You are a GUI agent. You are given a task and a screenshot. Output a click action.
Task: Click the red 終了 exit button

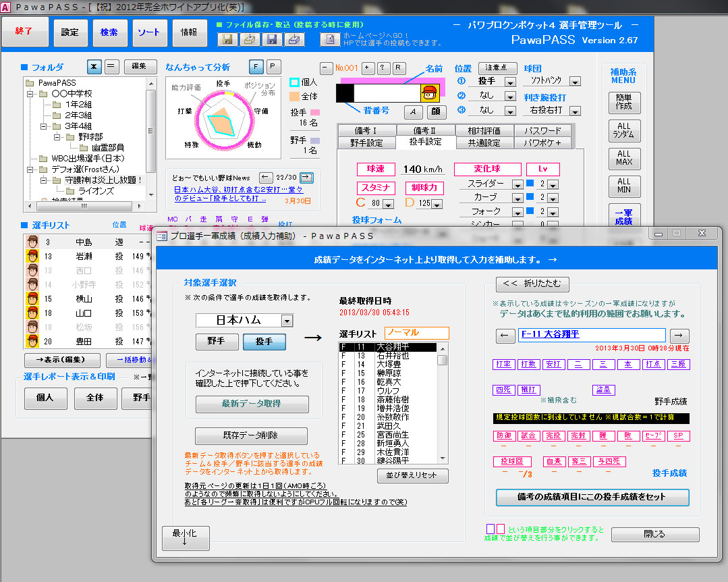point(24,32)
